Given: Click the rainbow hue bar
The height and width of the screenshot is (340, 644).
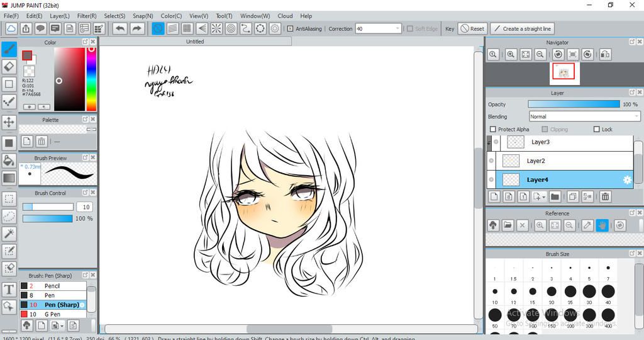Looking at the screenshot, I should point(91,79).
